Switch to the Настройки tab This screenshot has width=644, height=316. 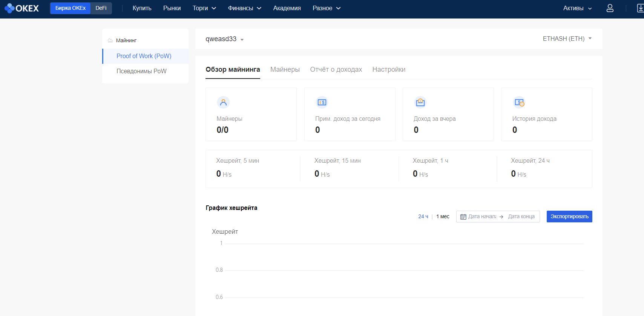(389, 69)
